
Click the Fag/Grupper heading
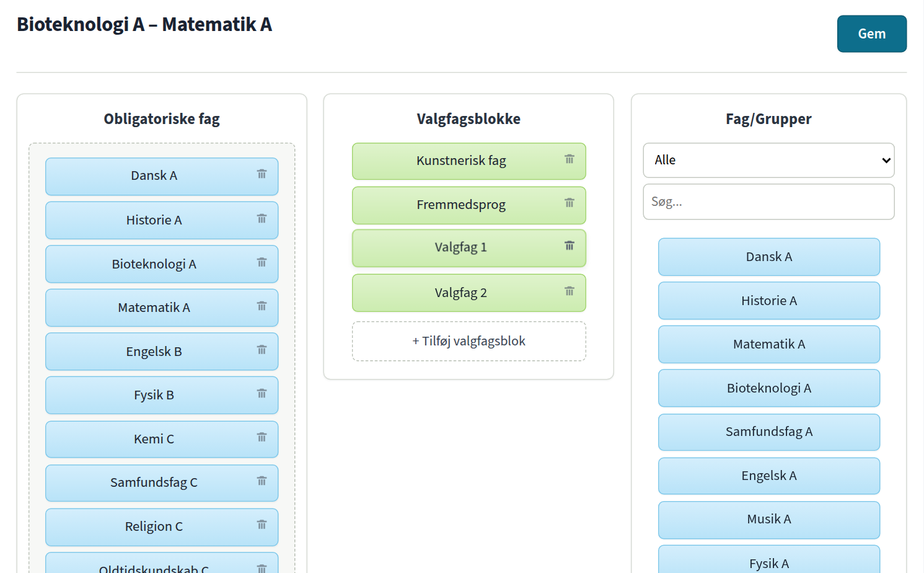point(768,119)
